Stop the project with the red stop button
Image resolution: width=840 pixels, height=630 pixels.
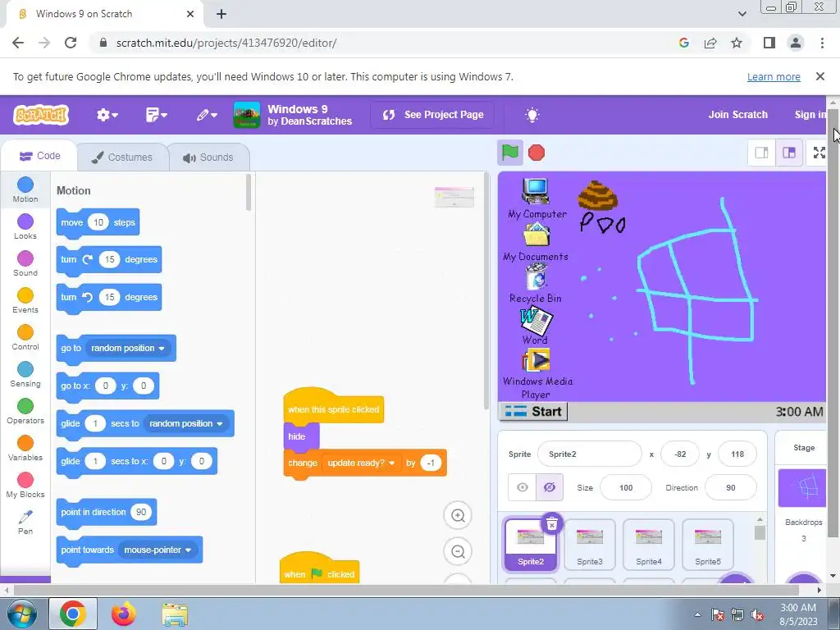click(x=536, y=153)
